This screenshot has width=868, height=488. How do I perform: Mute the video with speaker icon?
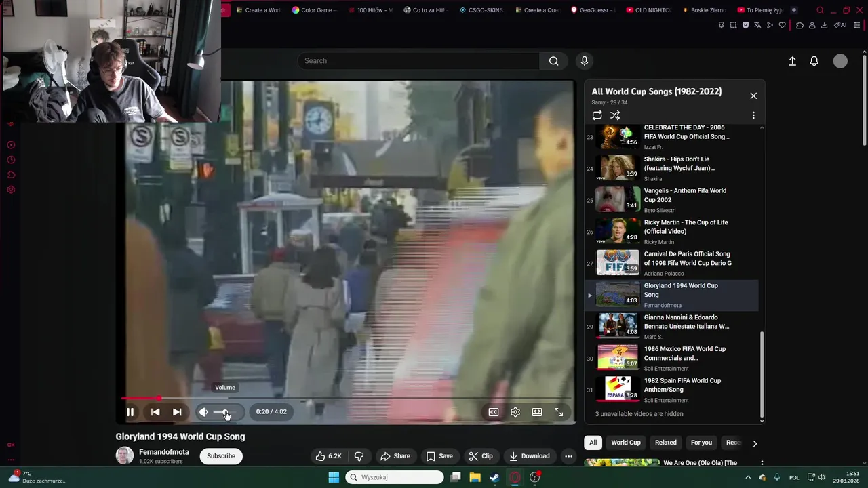(x=203, y=411)
